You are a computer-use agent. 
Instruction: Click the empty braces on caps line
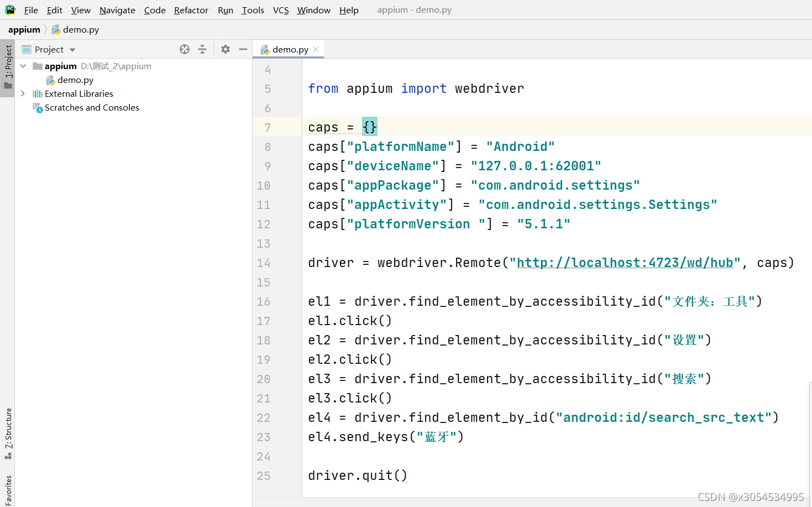(370, 127)
